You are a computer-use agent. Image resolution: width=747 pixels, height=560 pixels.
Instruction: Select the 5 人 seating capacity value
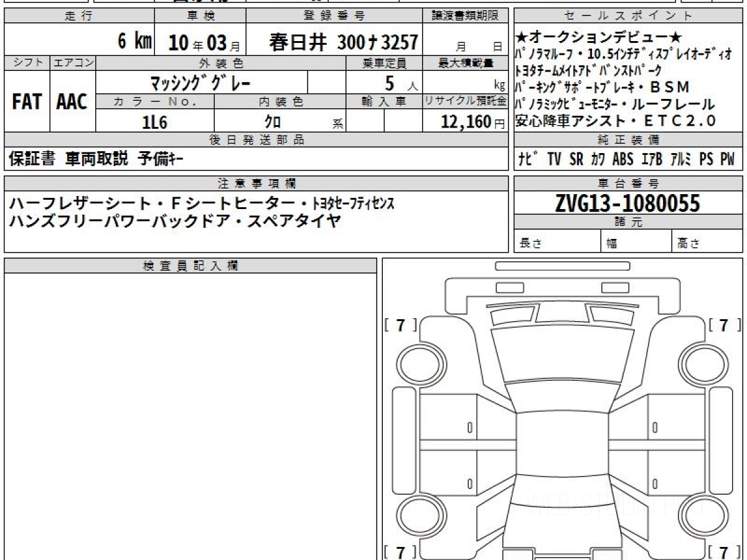click(x=400, y=83)
